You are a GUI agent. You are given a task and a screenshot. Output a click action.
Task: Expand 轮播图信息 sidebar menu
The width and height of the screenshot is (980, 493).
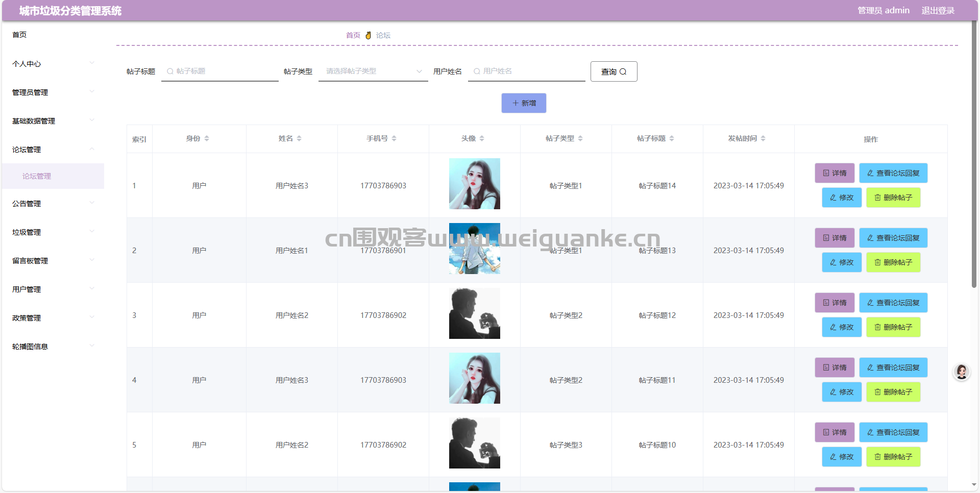tap(53, 347)
